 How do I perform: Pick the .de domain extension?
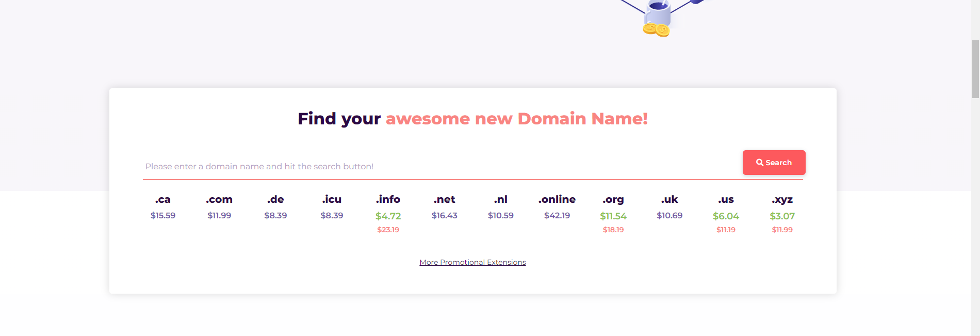coord(275,200)
